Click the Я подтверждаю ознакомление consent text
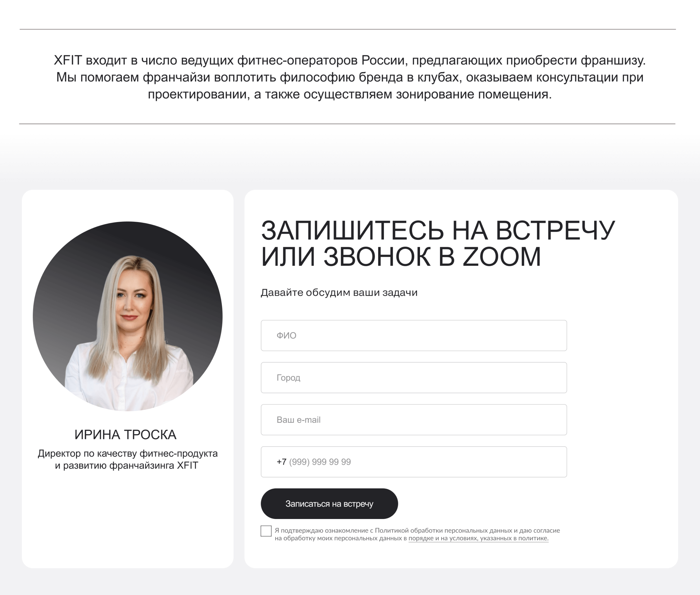This screenshot has height=595, width=700. [417, 530]
